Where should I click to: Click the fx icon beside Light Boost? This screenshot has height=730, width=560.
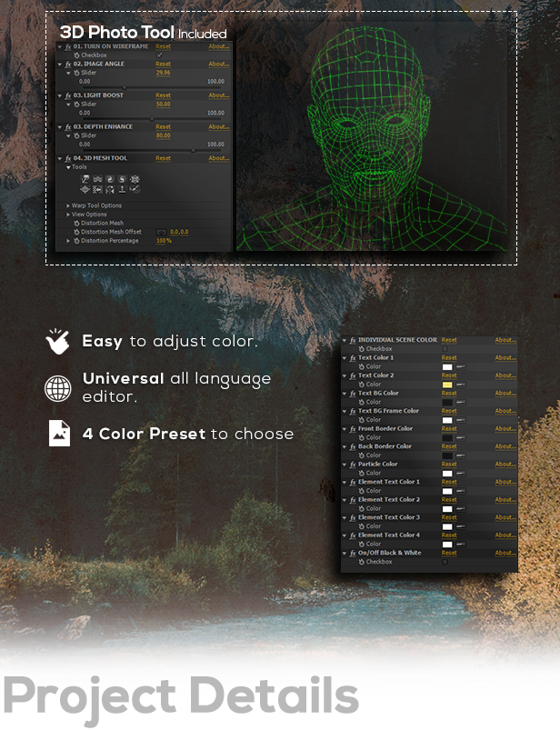[67, 95]
